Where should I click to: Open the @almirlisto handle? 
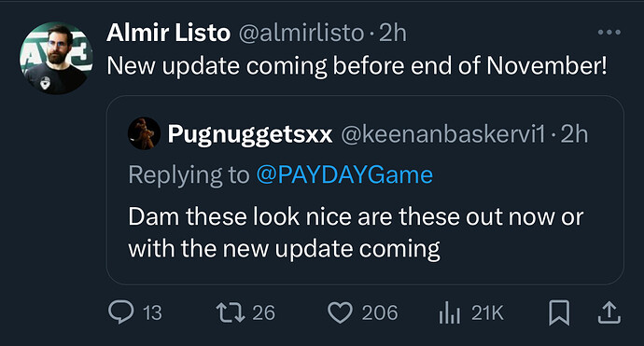click(301, 33)
